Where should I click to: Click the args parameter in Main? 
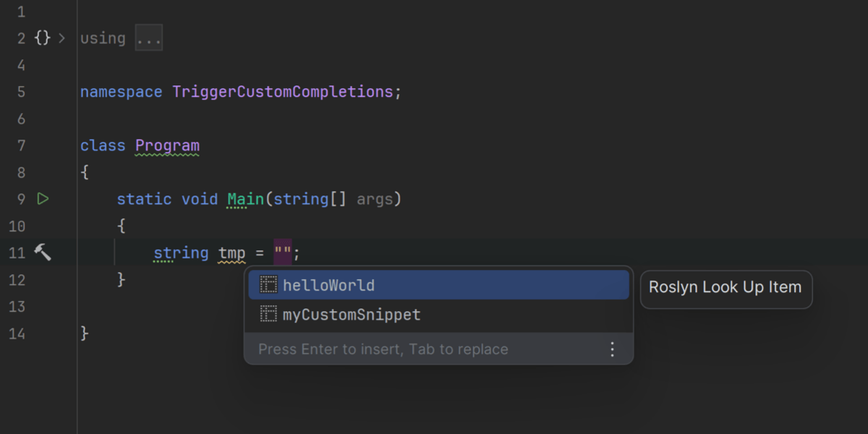pos(375,199)
